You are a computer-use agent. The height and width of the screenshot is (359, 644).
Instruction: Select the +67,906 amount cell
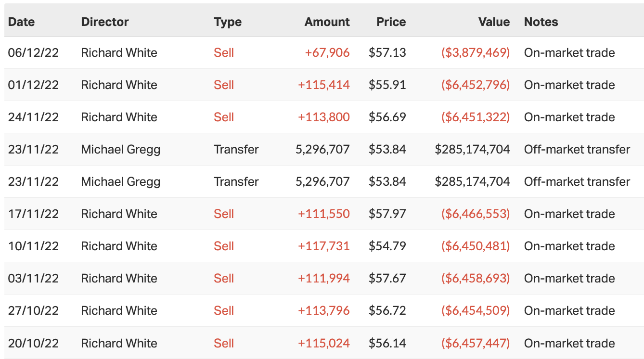point(327,52)
